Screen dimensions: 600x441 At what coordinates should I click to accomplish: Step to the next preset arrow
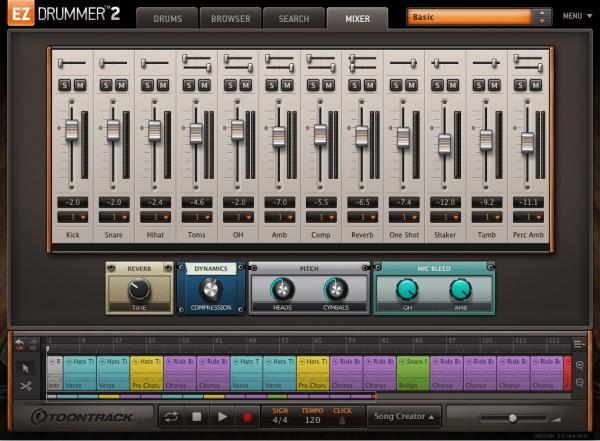541,21
